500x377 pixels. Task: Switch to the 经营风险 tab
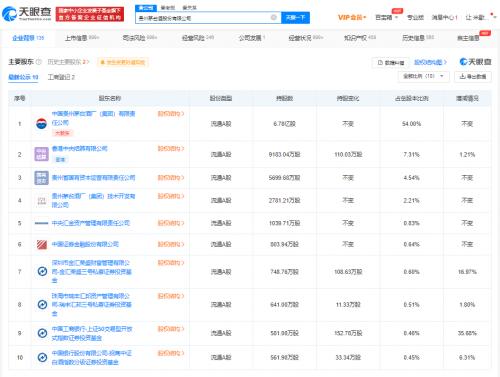point(198,38)
